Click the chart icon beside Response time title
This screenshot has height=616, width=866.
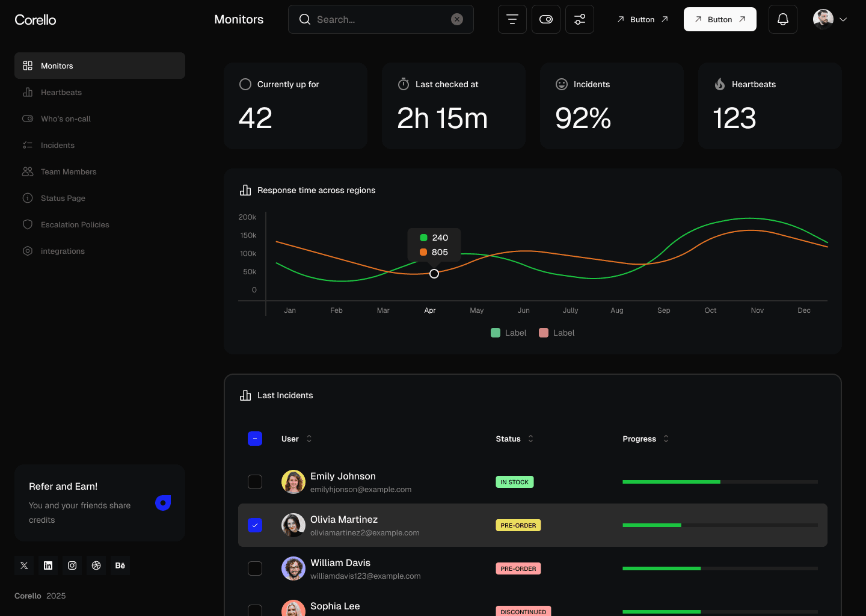pos(245,190)
